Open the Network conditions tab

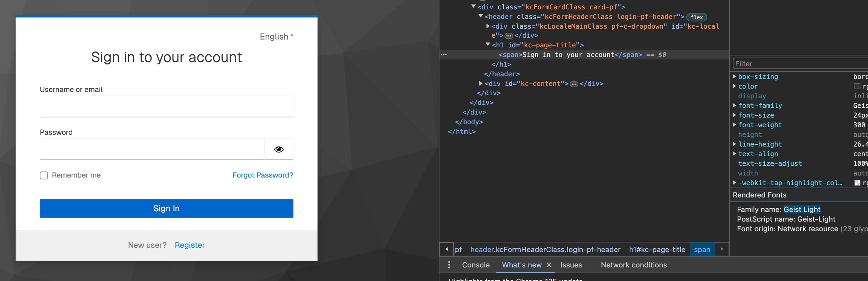[633, 265]
